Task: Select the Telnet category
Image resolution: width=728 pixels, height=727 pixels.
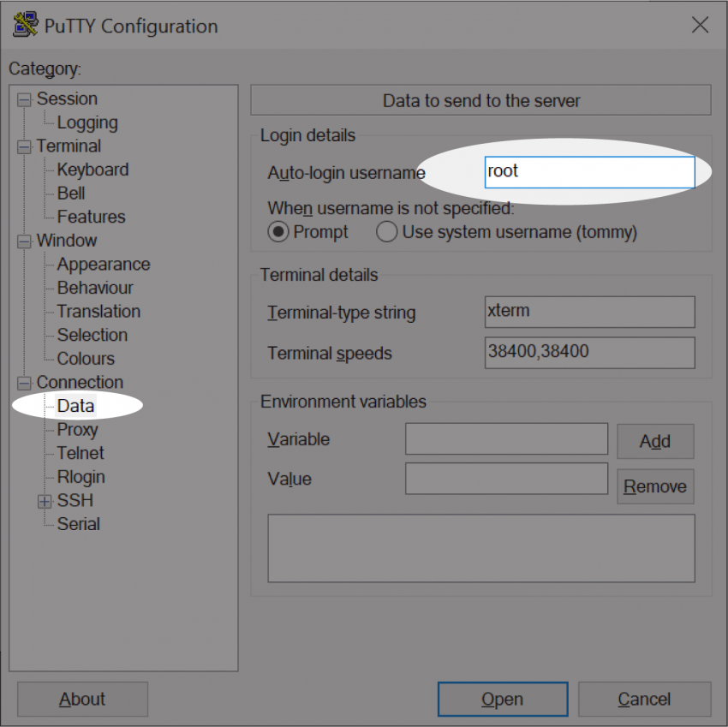Action: point(80,453)
